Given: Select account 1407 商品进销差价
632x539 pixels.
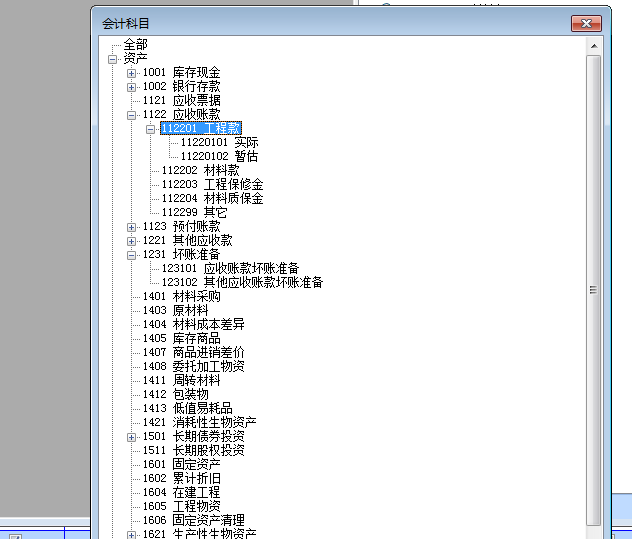Looking at the screenshot, I should tap(193, 352).
